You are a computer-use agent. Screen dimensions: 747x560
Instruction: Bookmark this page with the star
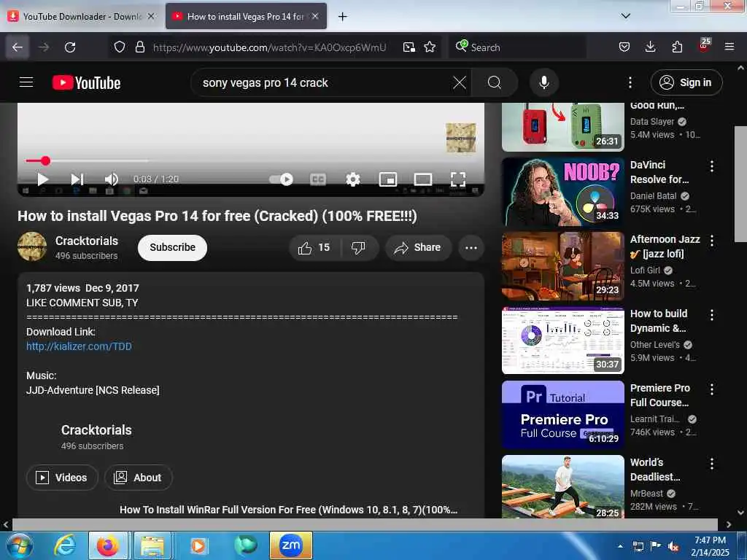pos(430,47)
